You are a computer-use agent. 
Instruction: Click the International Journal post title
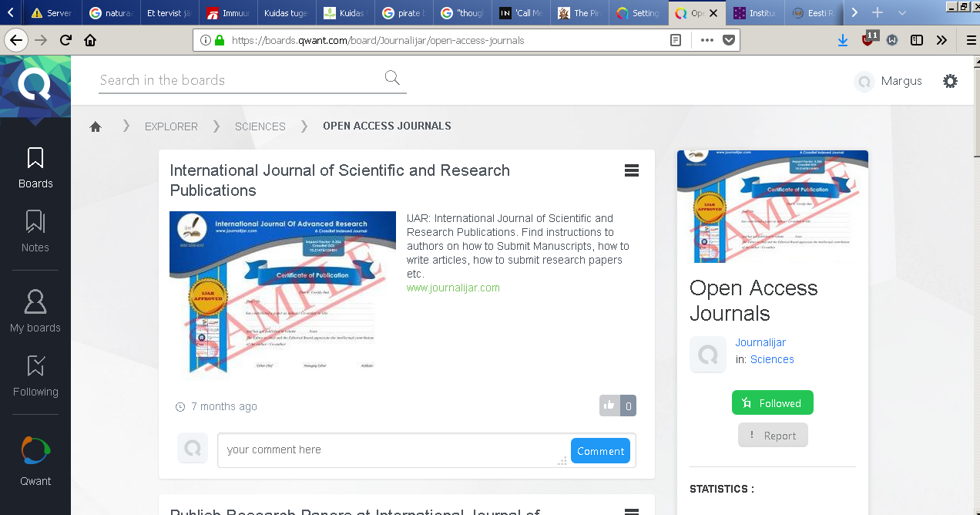click(x=340, y=180)
